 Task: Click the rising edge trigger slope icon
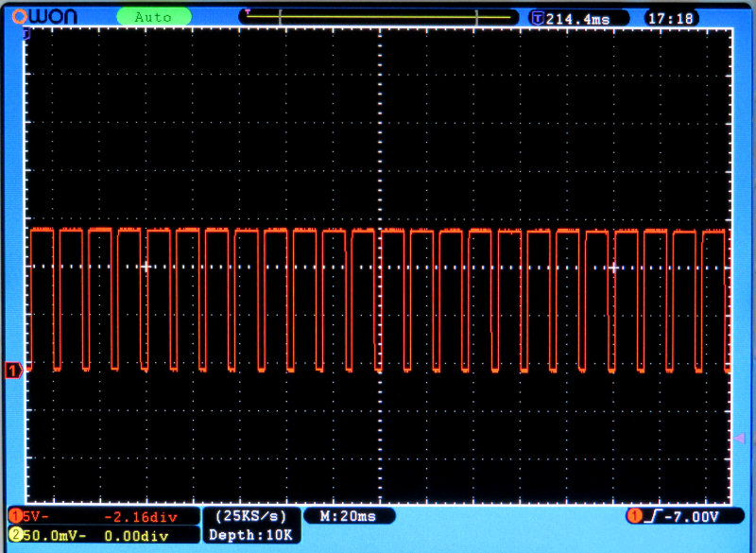(x=653, y=517)
